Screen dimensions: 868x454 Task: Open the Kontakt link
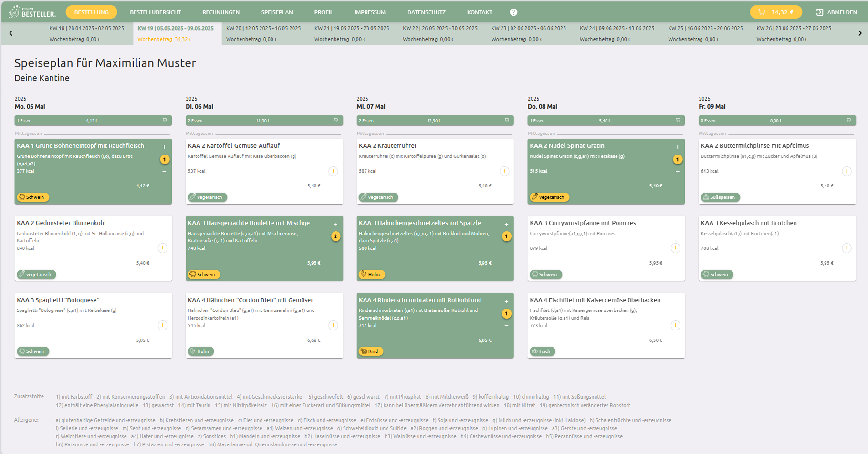click(479, 12)
